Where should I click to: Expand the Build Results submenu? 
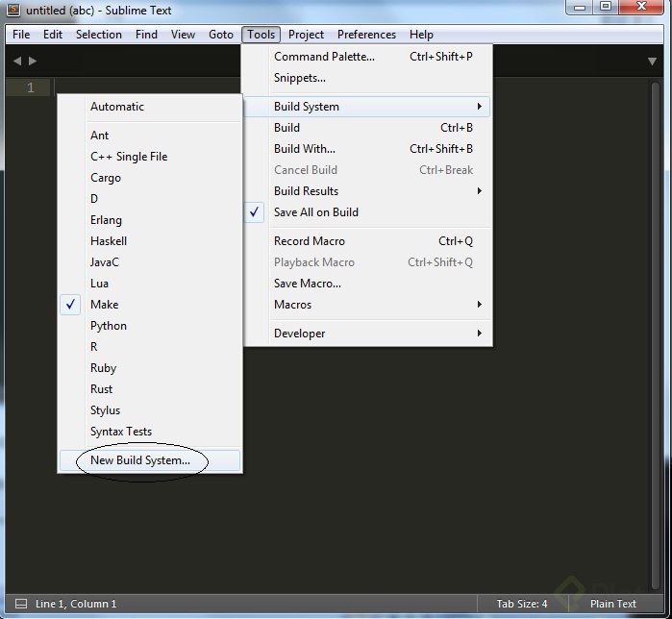367,191
